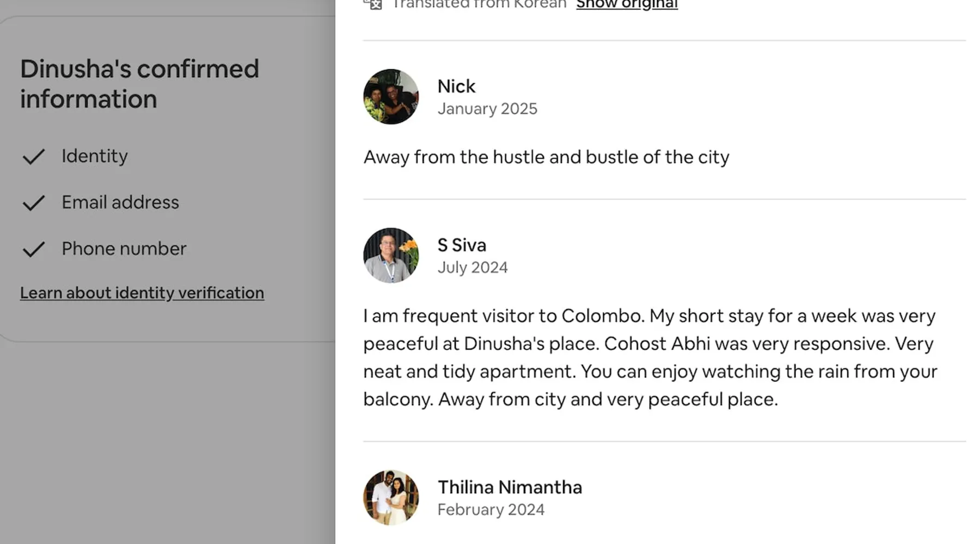Click the 'Email address' label
The width and height of the screenshot is (980, 544).
coord(120,202)
